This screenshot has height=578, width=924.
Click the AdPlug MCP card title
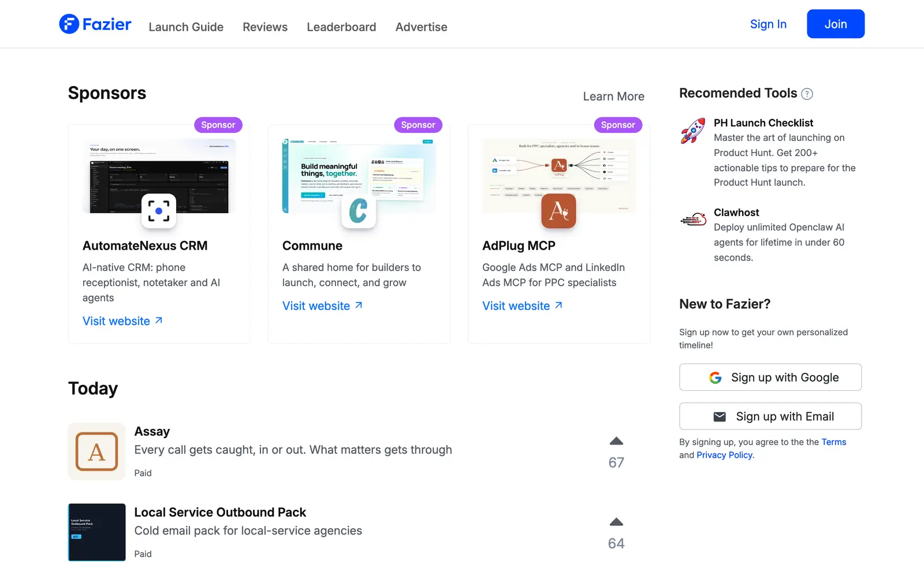click(519, 246)
